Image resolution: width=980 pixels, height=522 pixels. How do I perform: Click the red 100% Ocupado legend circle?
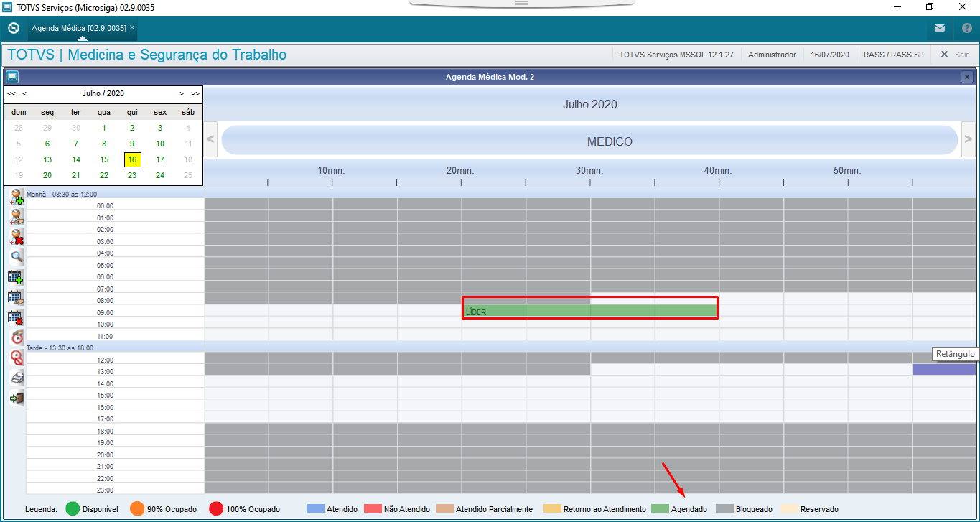coord(216,508)
